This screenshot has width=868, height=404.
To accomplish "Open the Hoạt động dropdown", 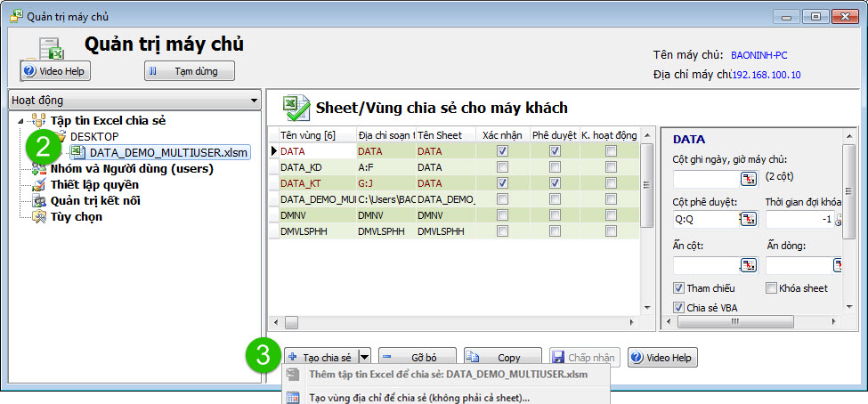I will tap(254, 101).
